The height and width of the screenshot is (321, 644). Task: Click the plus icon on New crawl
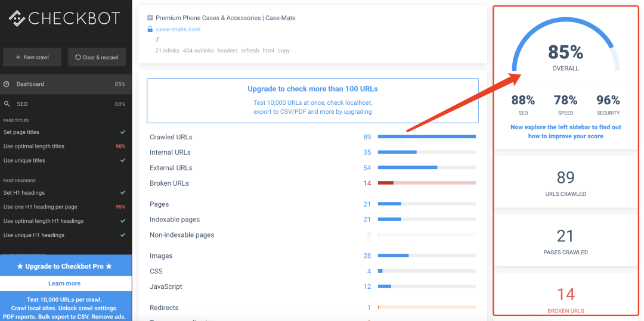(18, 57)
